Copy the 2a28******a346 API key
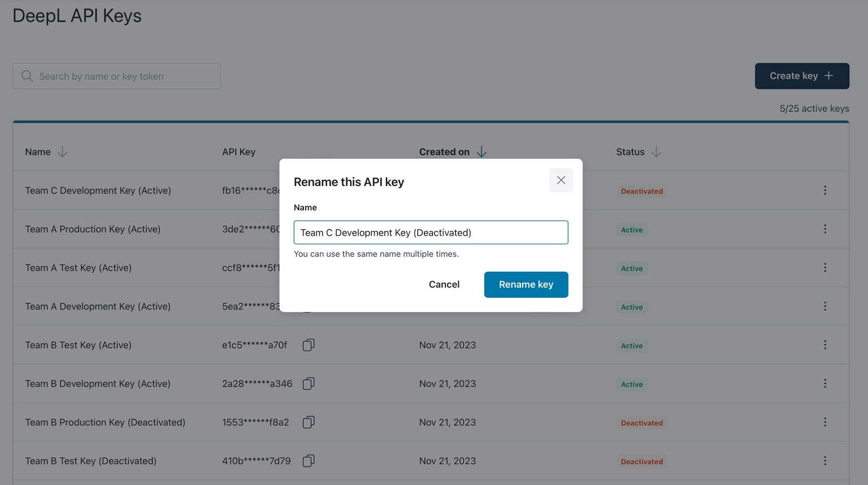Screen dimensions: 868x485 click(x=309, y=383)
